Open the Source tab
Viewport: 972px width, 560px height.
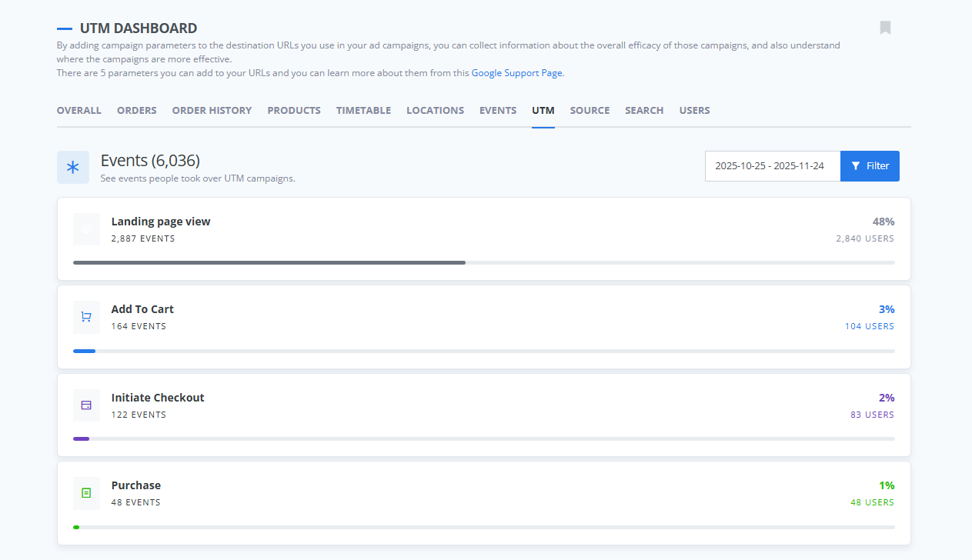pos(590,111)
